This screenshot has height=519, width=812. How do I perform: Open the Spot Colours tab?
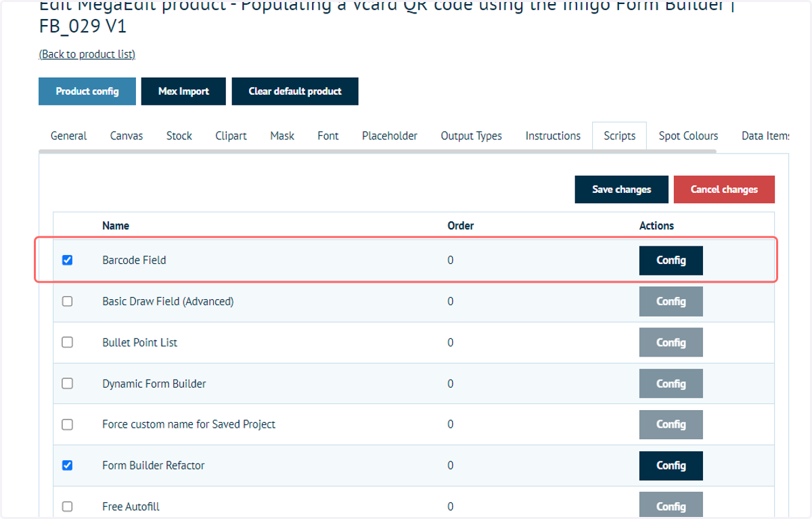[688, 136]
